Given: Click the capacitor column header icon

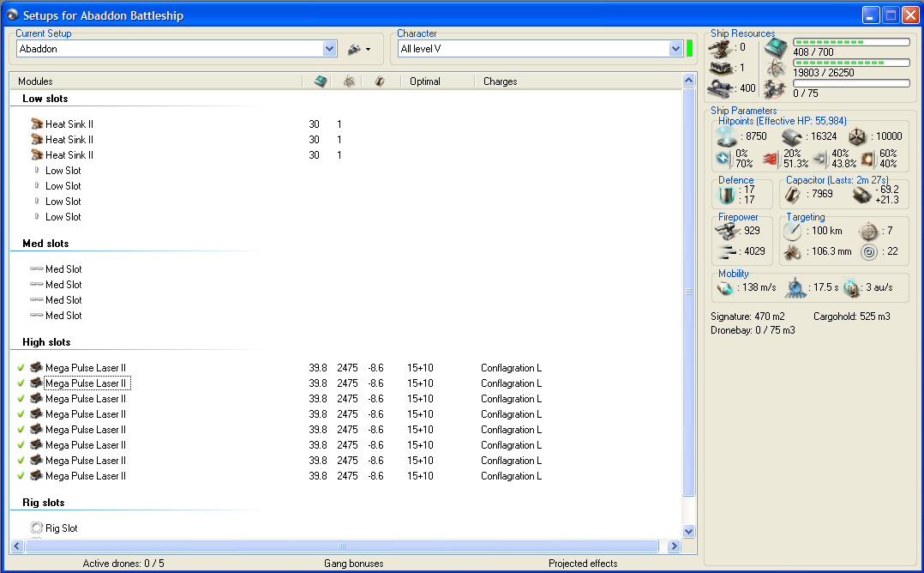Looking at the screenshot, I should [x=380, y=81].
